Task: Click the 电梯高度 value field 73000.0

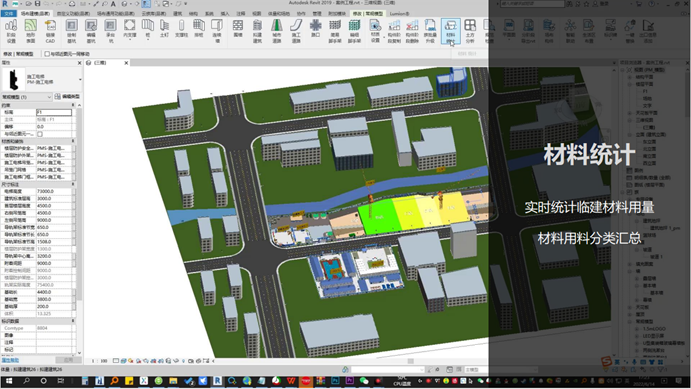Action: (54, 192)
